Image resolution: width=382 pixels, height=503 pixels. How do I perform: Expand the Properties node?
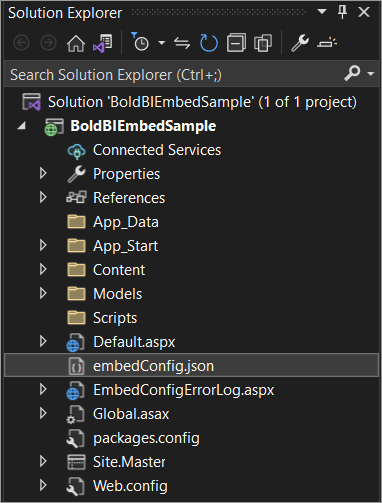coord(43,173)
